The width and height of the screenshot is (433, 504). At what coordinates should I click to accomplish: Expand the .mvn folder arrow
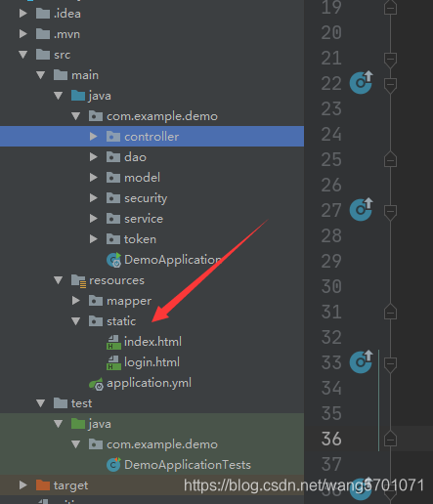pyautogui.click(x=23, y=34)
